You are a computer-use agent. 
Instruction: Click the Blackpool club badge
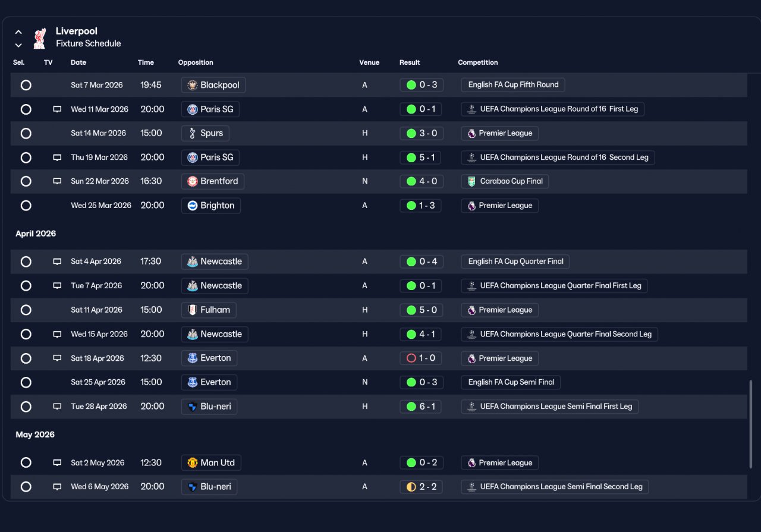[192, 85]
